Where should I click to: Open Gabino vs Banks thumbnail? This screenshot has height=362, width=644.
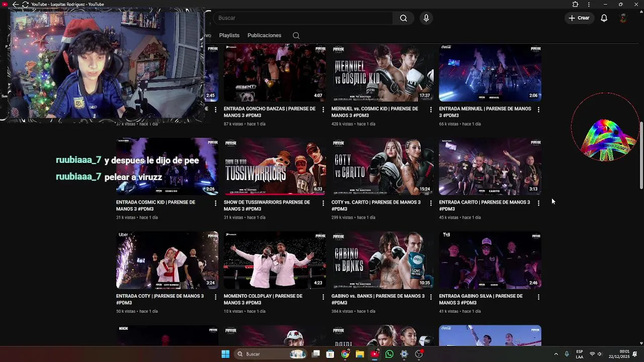tap(382, 260)
